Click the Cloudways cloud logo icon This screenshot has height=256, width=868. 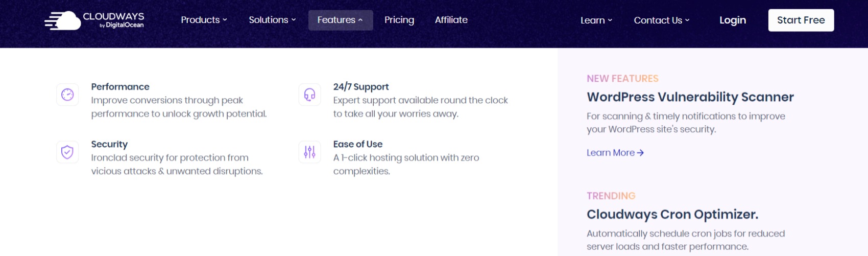click(x=63, y=21)
